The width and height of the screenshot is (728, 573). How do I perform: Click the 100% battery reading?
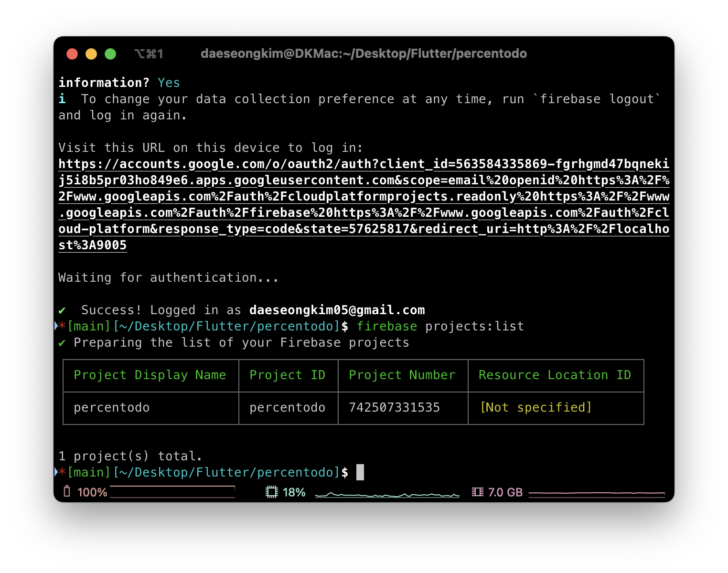coord(92,492)
